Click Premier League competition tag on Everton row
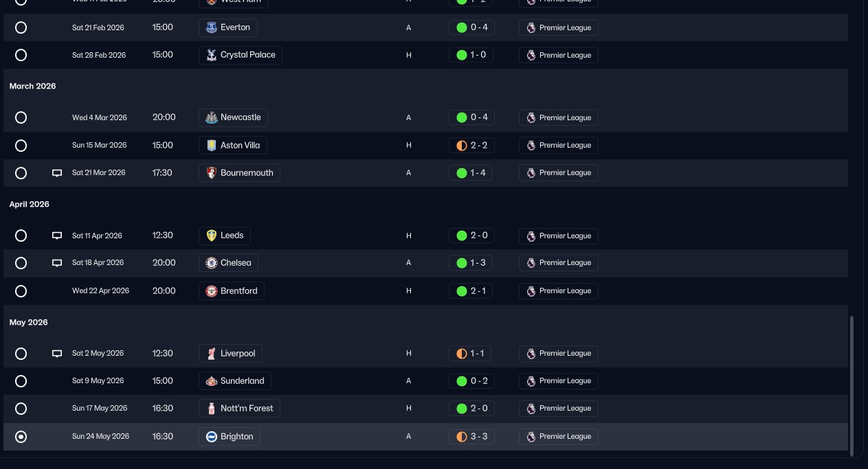868x469 pixels. [558, 27]
